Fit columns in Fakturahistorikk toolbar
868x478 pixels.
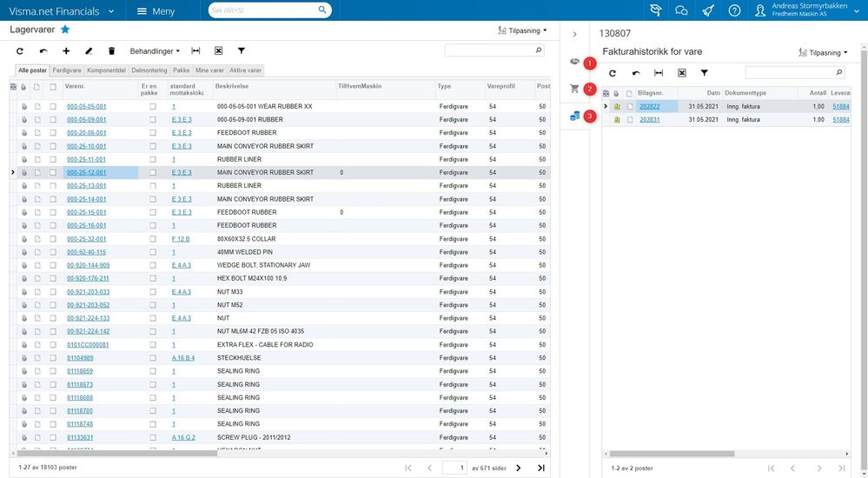[659, 73]
